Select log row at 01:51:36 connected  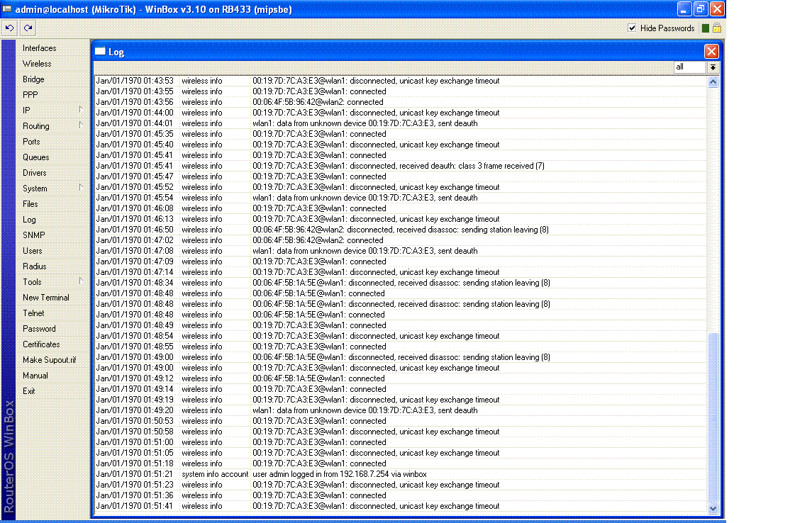click(x=401, y=495)
